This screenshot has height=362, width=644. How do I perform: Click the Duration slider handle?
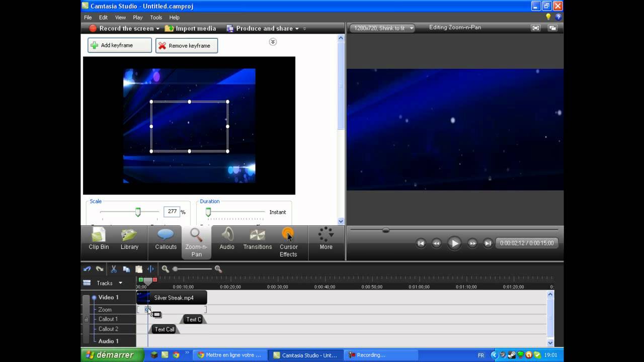[208, 212]
